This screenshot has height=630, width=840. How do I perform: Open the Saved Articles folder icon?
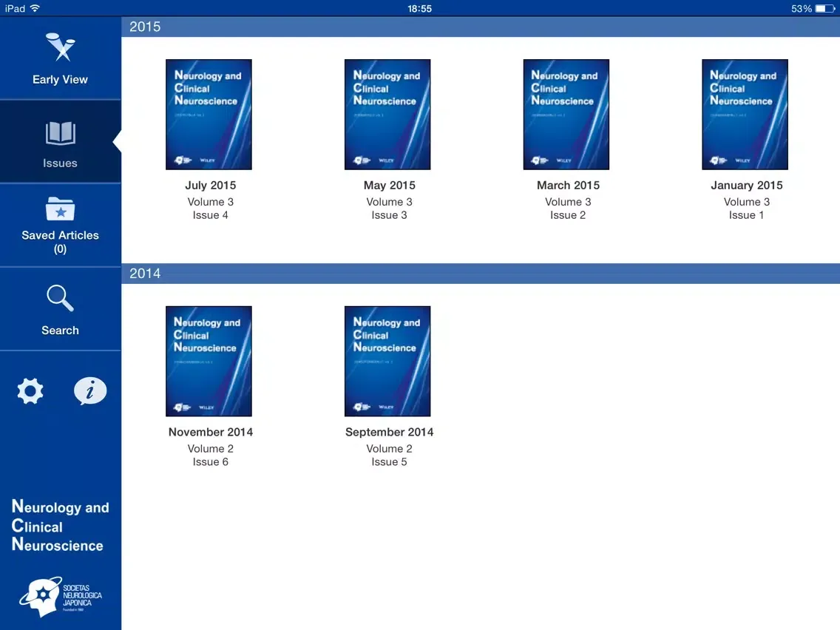[x=61, y=209]
